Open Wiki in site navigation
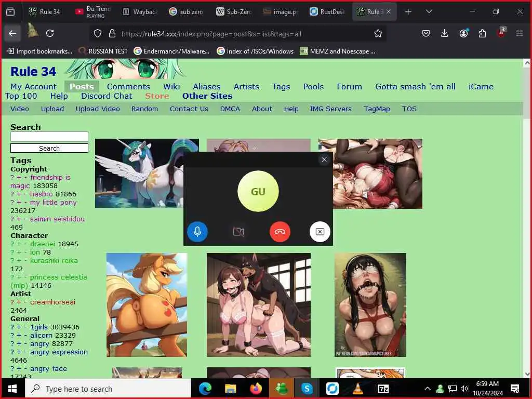The height and width of the screenshot is (399, 532). (171, 87)
